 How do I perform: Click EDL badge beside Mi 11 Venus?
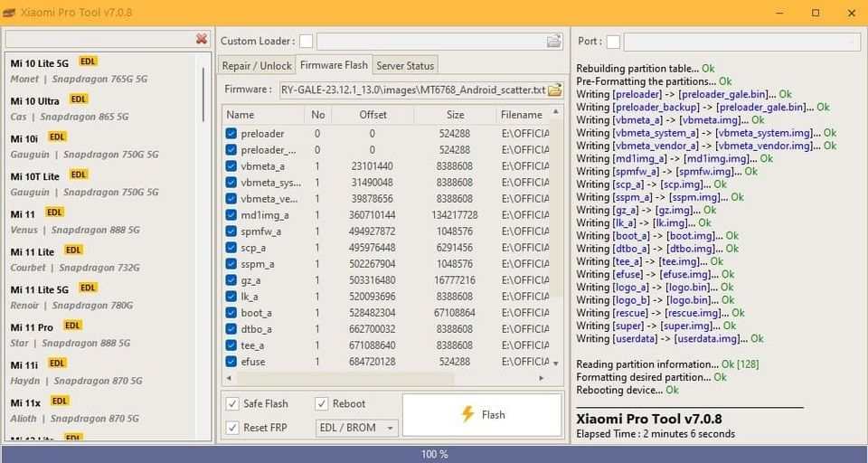pos(54,212)
